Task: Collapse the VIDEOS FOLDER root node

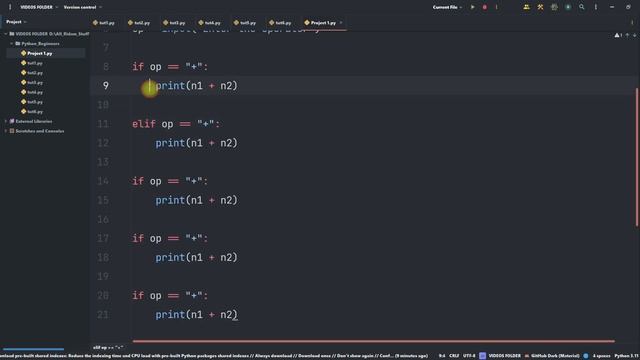Action: tap(6, 34)
